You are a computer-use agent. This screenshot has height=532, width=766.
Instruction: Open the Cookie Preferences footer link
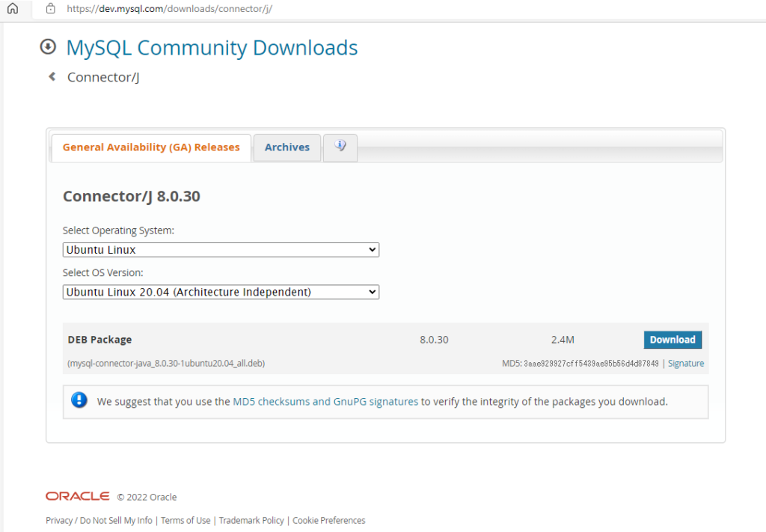[x=328, y=520]
